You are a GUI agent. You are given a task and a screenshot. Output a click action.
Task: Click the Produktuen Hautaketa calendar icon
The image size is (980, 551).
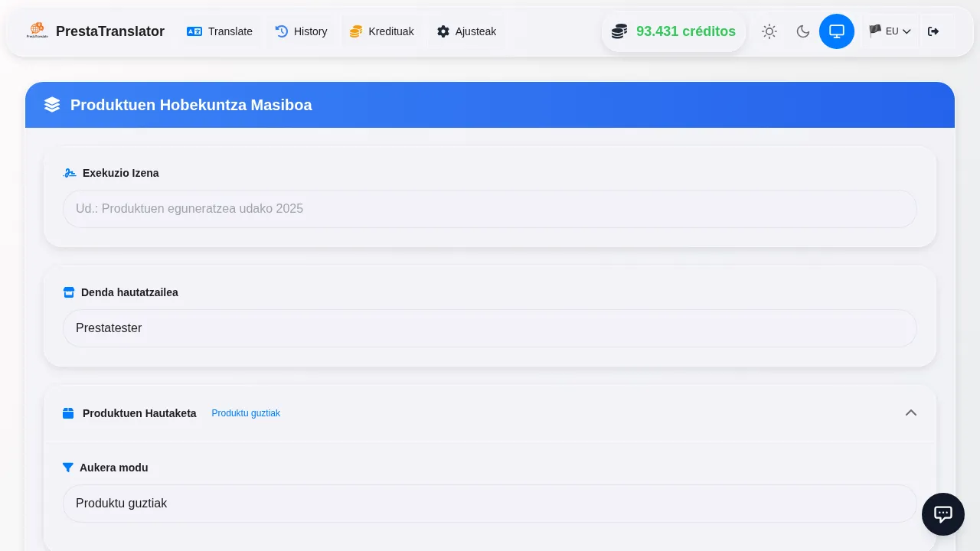(68, 413)
